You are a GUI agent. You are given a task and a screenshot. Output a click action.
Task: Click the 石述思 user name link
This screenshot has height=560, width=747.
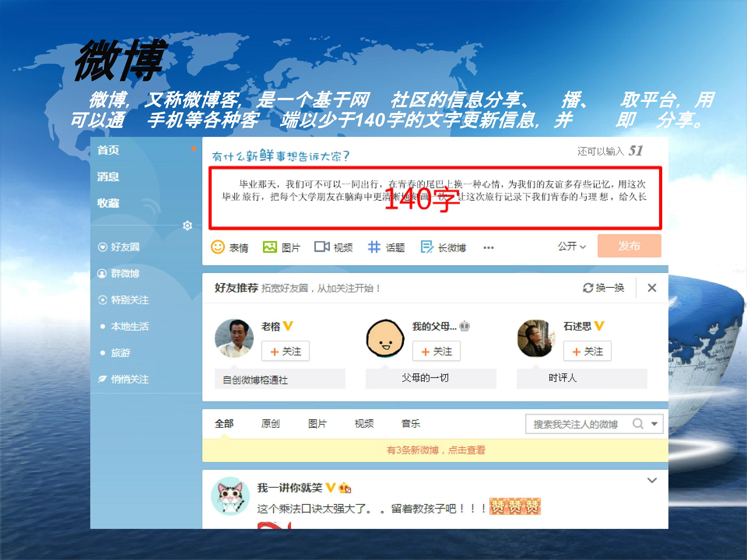click(x=577, y=326)
